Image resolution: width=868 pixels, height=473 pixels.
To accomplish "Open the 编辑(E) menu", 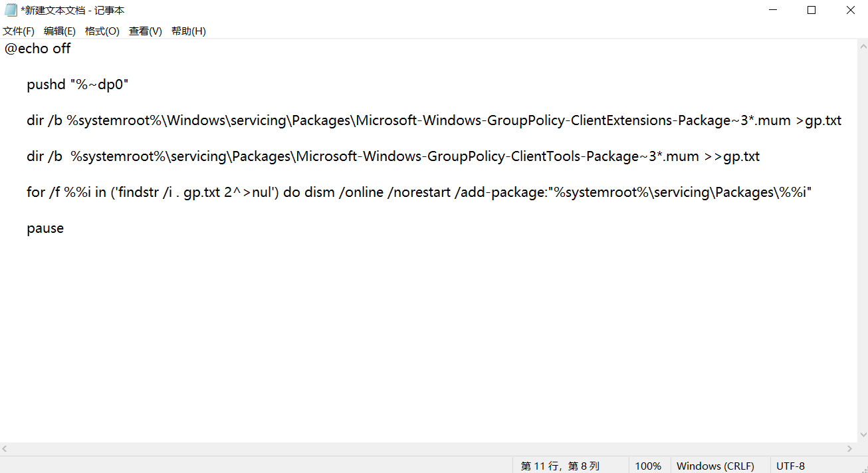I will click(60, 31).
